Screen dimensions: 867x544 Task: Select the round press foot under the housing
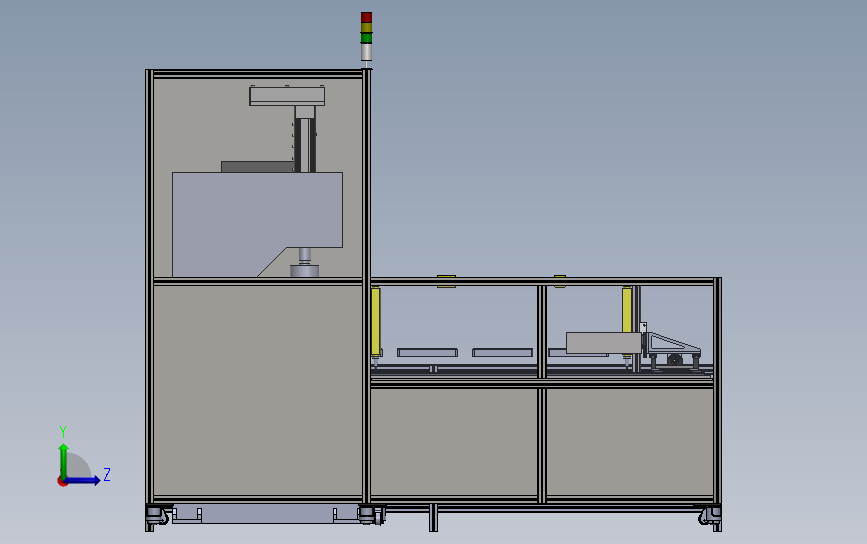(x=305, y=270)
